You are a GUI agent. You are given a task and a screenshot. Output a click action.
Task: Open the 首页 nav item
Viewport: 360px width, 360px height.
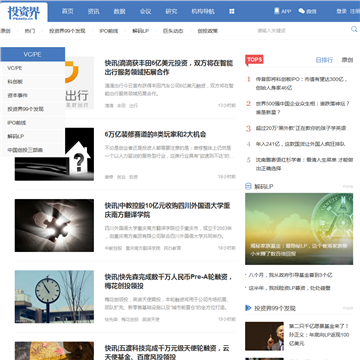click(68, 11)
